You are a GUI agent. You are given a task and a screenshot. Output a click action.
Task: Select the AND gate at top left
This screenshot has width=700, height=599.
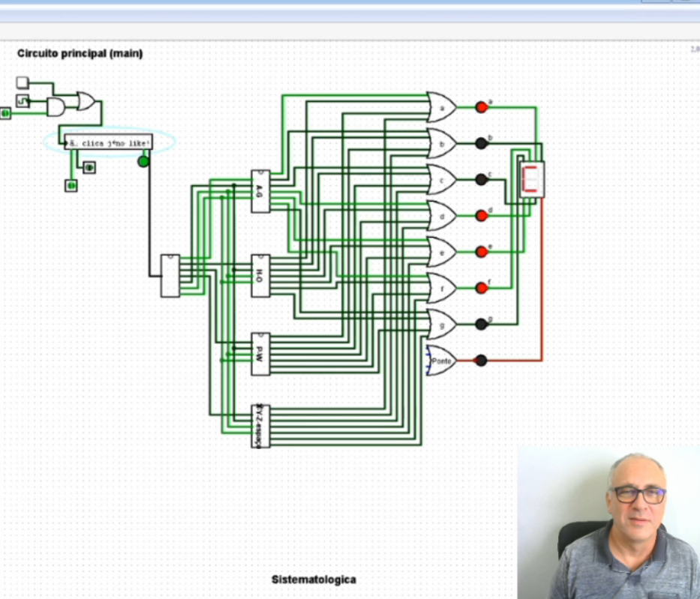click(55, 107)
